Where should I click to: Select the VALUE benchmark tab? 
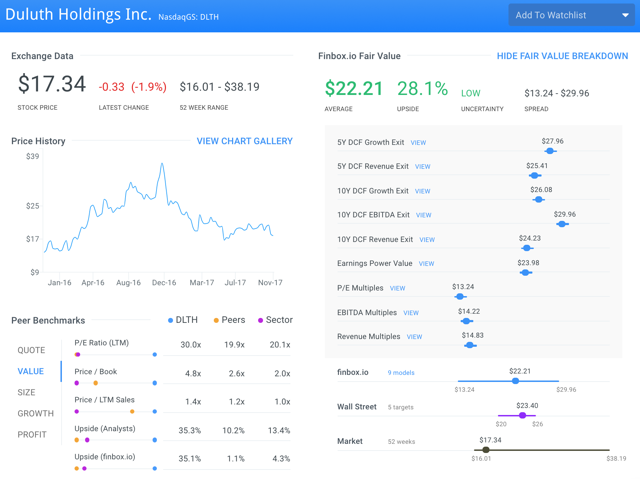pyautogui.click(x=31, y=371)
